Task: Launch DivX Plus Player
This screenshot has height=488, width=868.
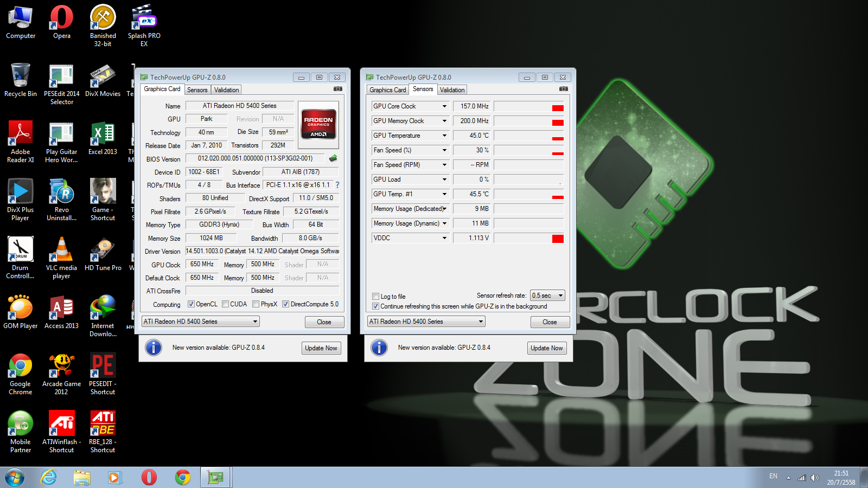Action: [x=21, y=200]
